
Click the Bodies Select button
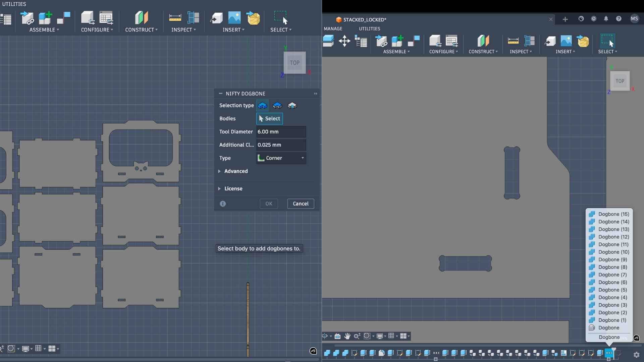point(269,118)
